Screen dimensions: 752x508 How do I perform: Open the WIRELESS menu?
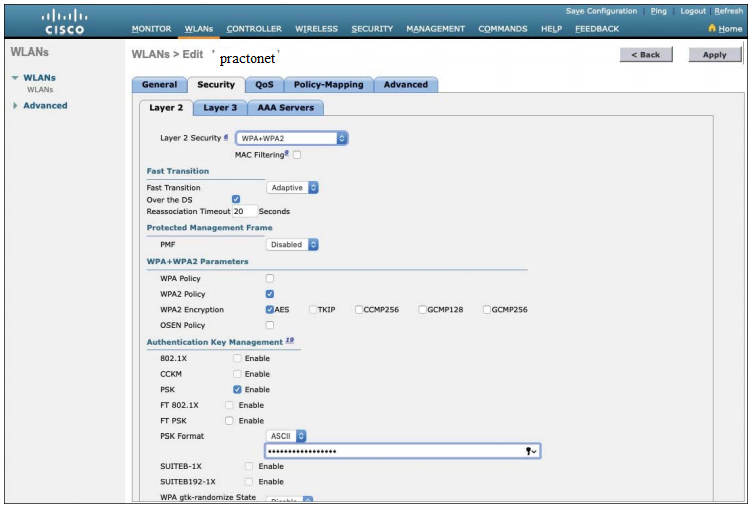pyautogui.click(x=317, y=29)
